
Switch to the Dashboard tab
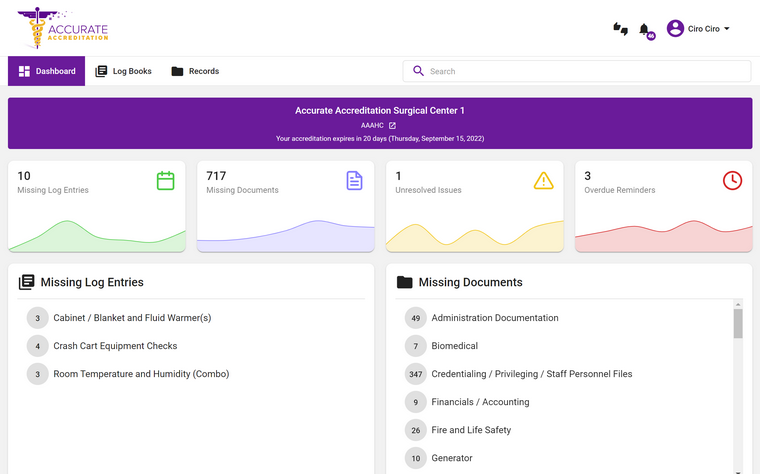(x=46, y=71)
